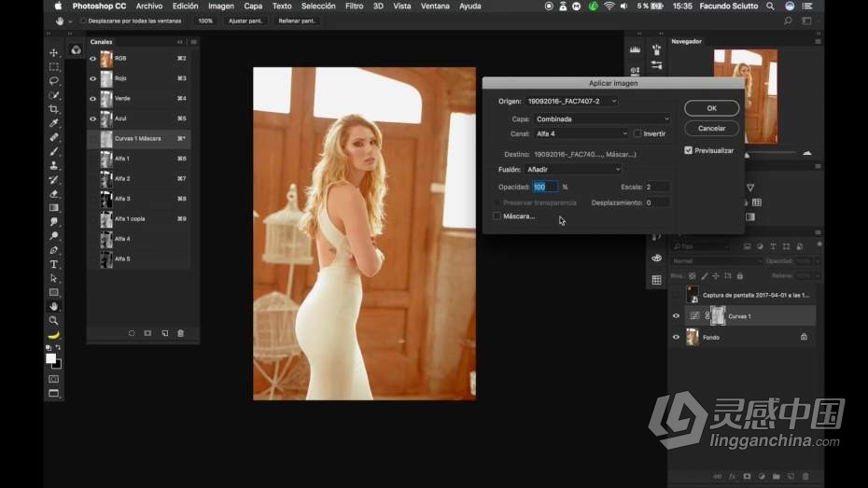The image size is (868, 488).
Task: Open Spotlight search in menu bar
Action: coord(770,7)
